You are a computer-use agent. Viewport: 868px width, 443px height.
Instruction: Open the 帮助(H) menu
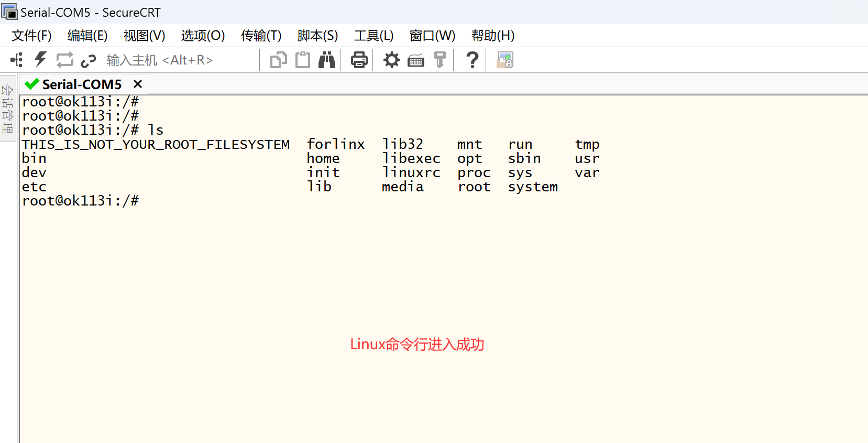coord(493,36)
